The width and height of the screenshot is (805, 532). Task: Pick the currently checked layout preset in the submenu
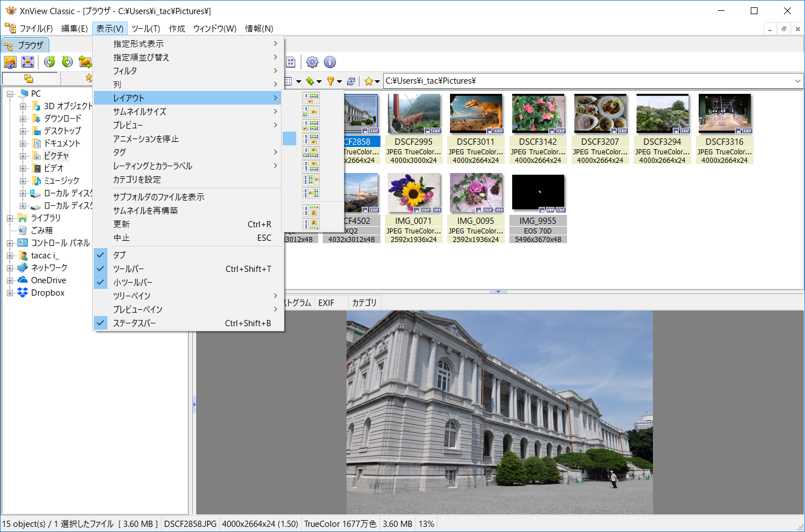310,139
